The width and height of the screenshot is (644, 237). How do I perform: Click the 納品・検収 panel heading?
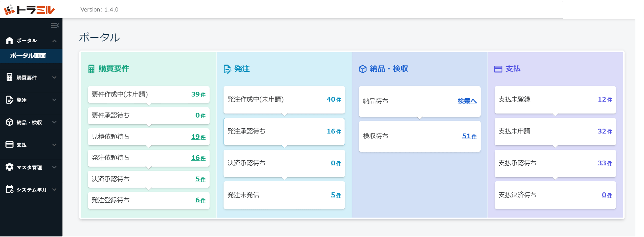click(x=389, y=69)
